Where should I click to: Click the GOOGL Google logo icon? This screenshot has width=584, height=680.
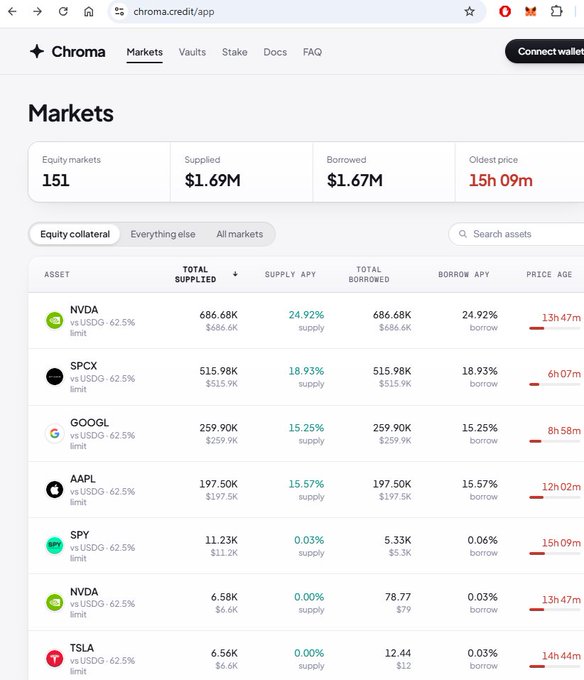(x=55, y=433)
